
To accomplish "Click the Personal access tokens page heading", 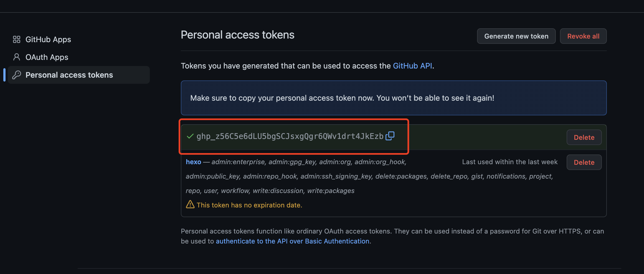I will point(237,35).
